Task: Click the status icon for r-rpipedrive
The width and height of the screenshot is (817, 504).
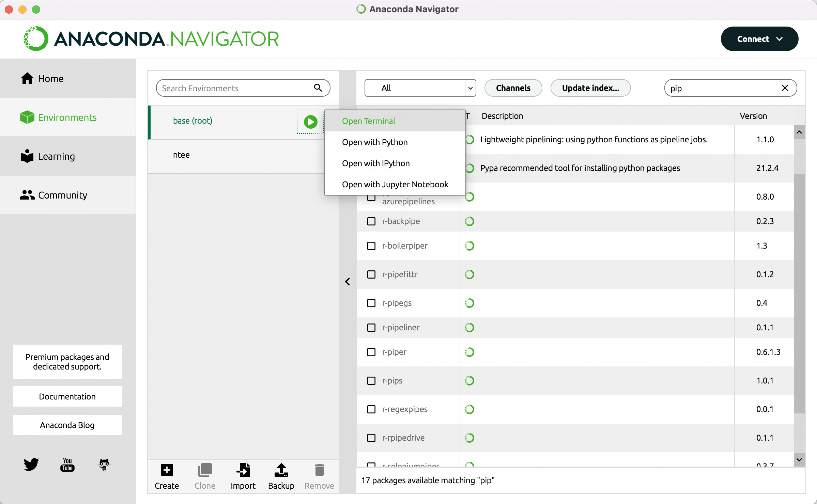Action: (469, 438)
